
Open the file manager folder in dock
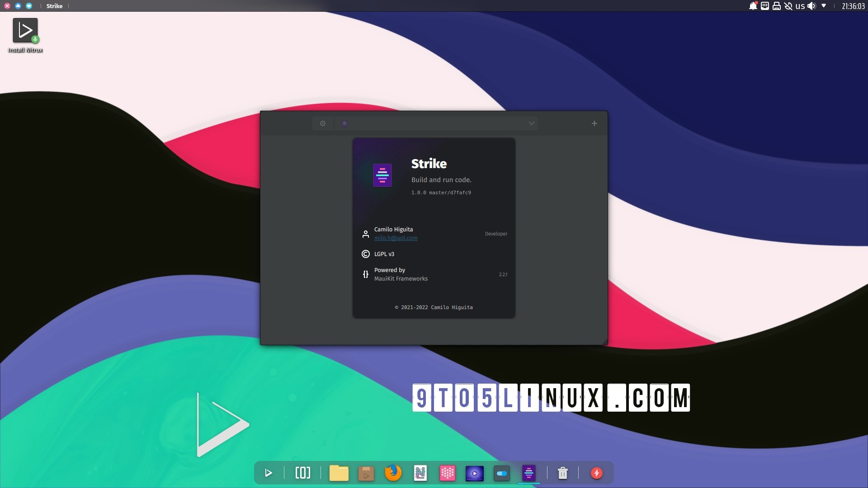pyautogui.click(x=339, y=473)
